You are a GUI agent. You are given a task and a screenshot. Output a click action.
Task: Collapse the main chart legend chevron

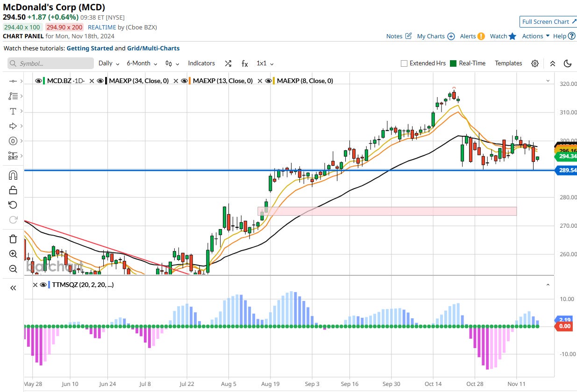click(548, 81)
